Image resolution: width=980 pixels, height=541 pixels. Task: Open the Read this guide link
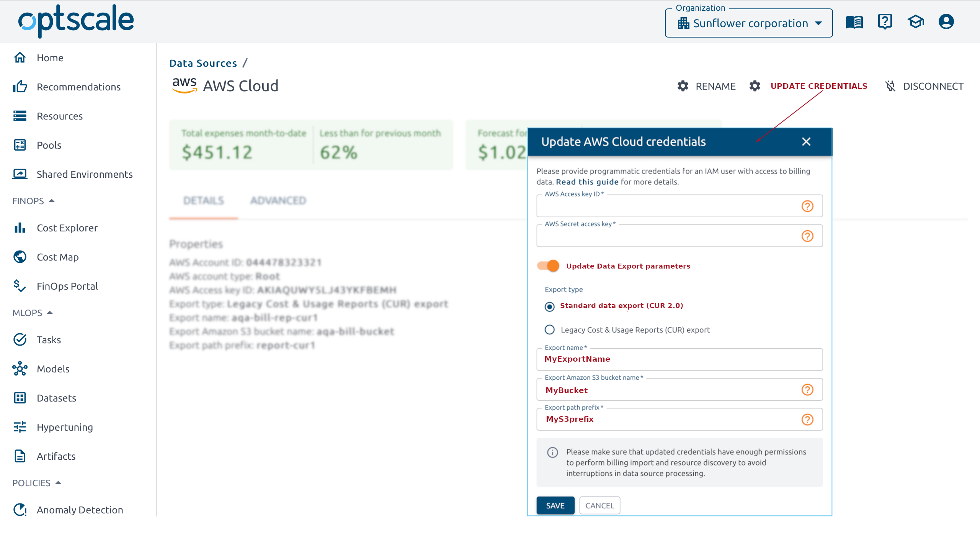coord(587,182)
